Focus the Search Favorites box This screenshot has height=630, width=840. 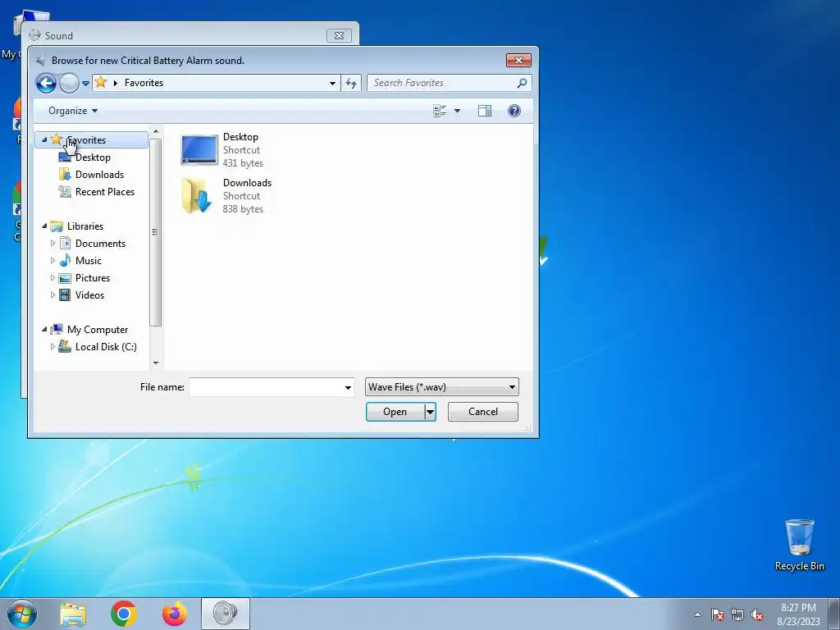449,83
